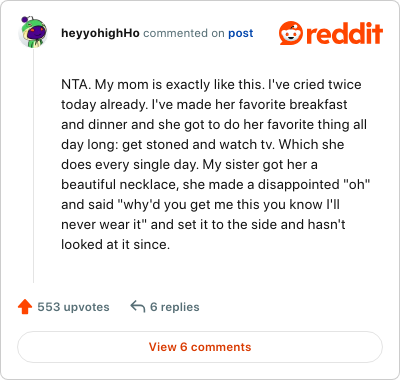Click the orange reddit wordmark
The height and width of the screenshot is (380, 400).
click(344, 33)
